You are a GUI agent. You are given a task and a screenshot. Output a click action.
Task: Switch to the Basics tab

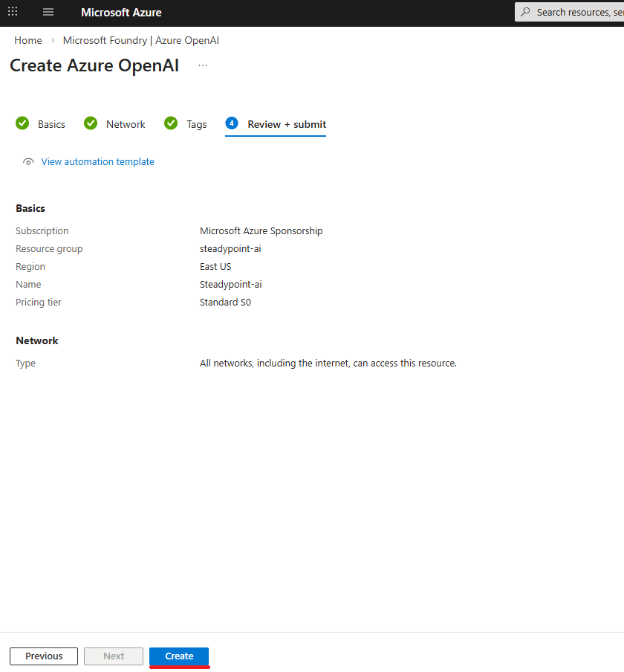(x=51, y=124)
